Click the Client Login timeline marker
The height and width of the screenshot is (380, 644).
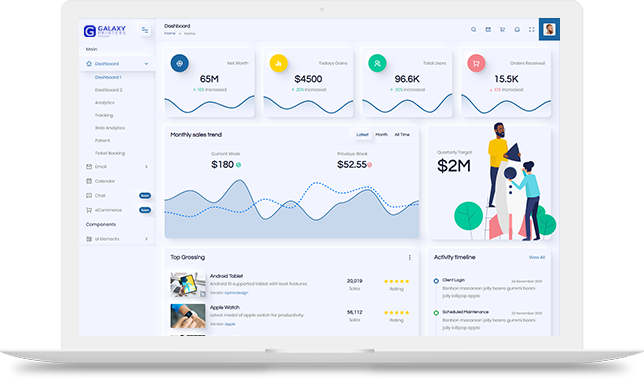coord(436,281)
